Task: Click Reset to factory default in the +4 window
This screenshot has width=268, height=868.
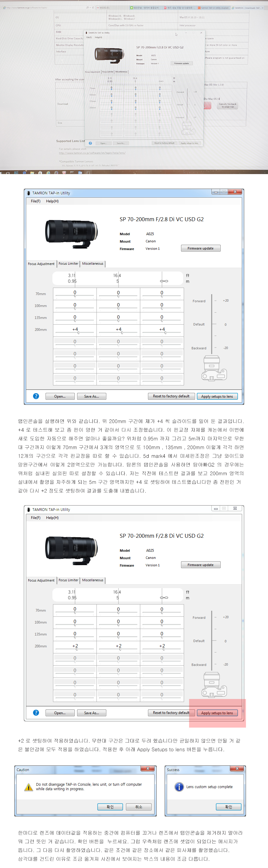Action: (172, 396)
